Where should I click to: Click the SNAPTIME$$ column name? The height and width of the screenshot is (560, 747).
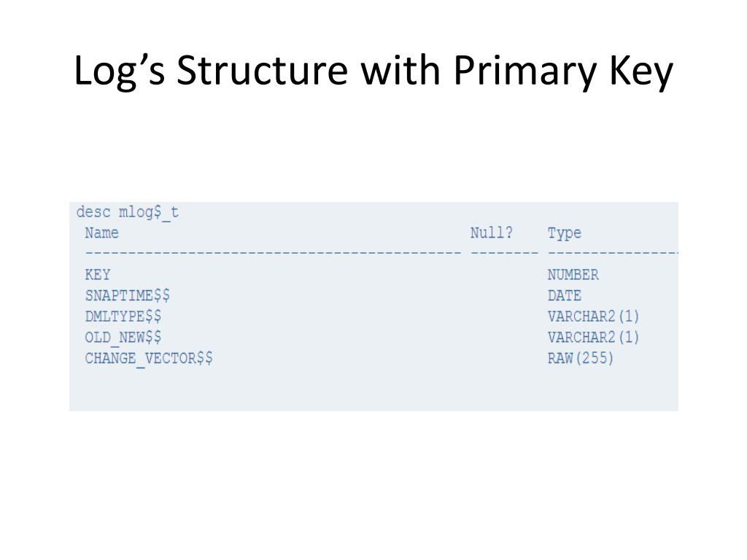point(128,296)
